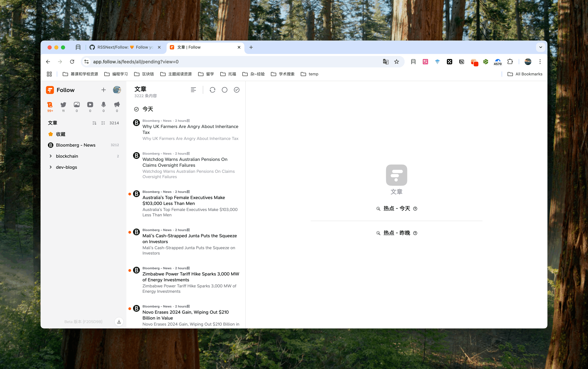
Task: Switch to the Twitter social media view
Action: click(x=63, y=107)
